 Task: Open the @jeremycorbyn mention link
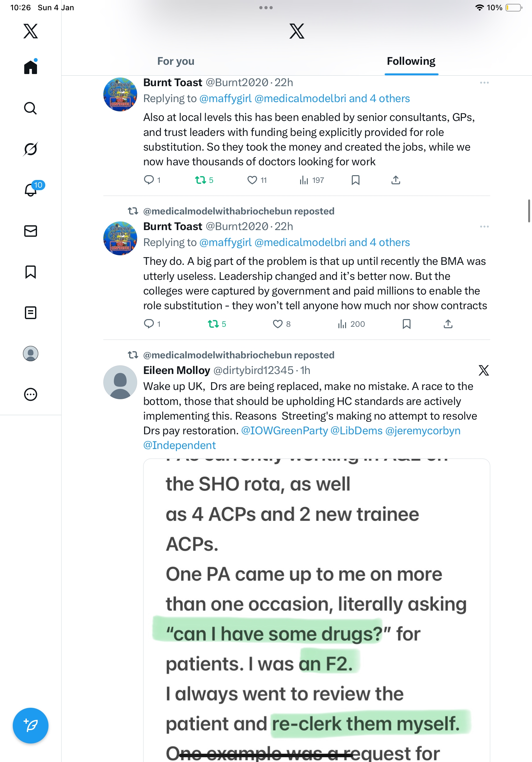point(423,430)
